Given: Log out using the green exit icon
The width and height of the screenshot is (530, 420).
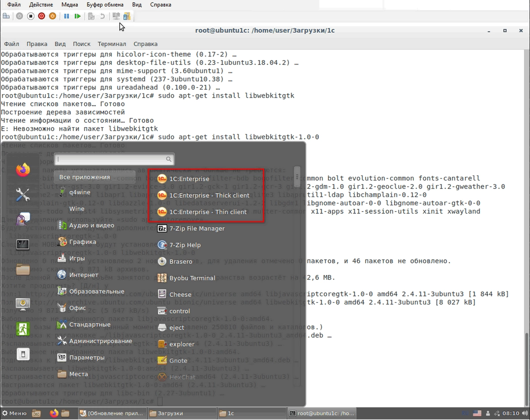Looking at the screenshot, I should pyautogui.click(x=23, y=329).
